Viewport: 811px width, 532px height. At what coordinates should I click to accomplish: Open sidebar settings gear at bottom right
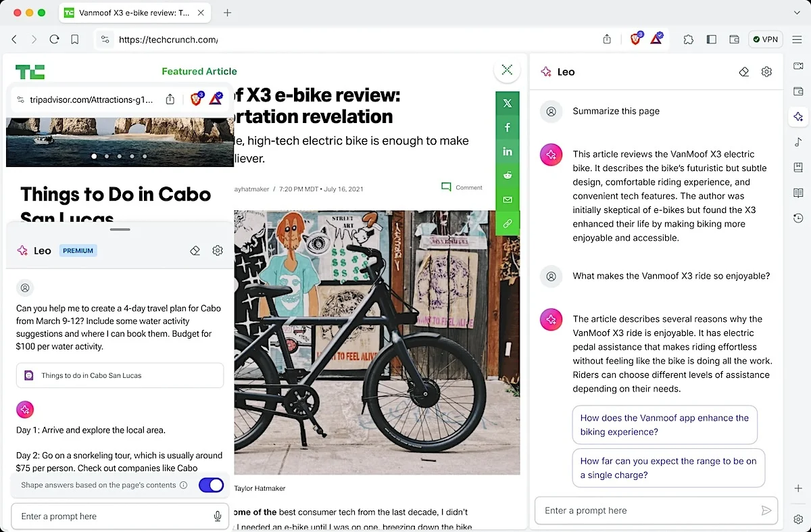tap(798, 519)
